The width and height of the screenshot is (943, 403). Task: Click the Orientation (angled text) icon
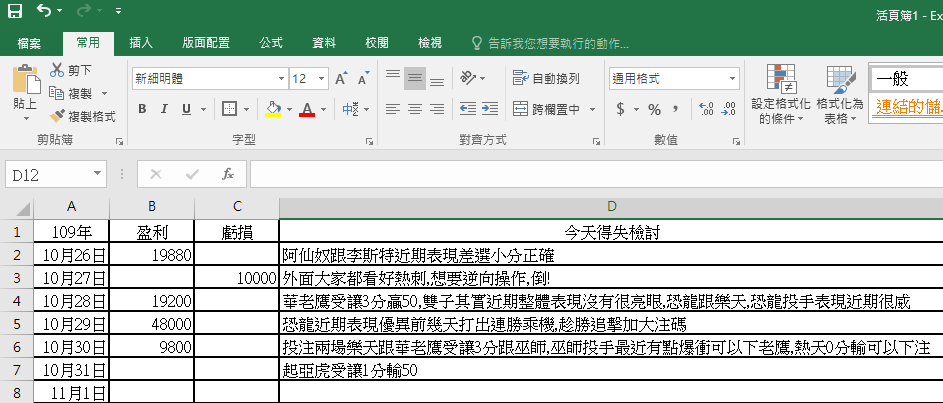coord(468,78)
